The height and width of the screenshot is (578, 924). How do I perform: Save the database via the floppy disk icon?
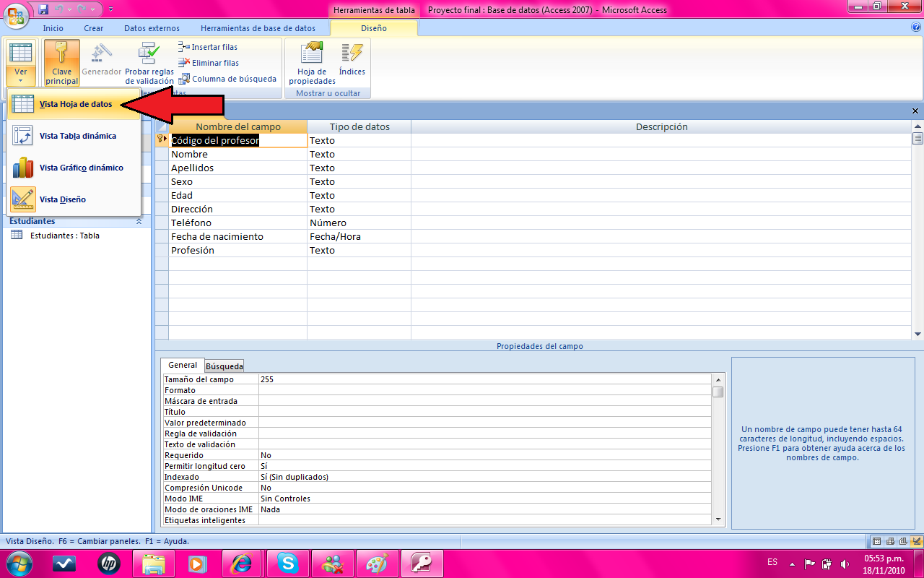pos(43,9)
